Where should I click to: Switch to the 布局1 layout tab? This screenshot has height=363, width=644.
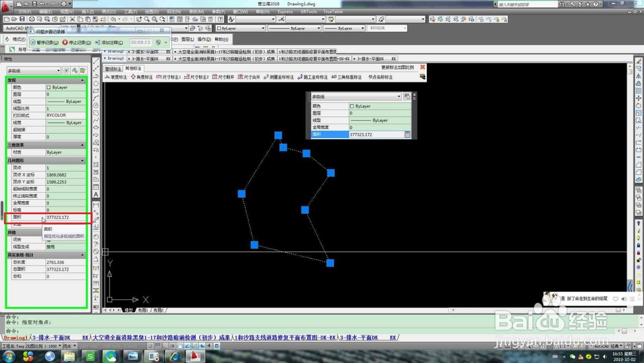[x=142, y=310]
